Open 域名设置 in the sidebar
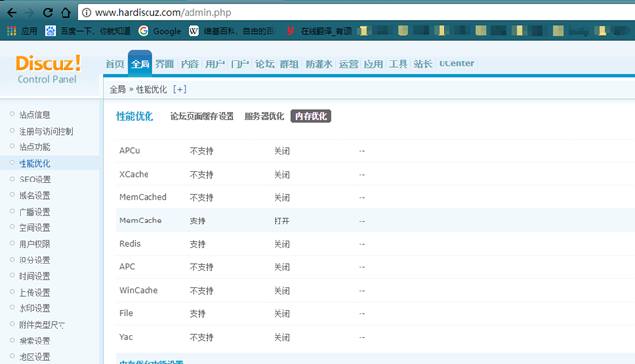This screenshot has width=635, height=364. [34, 196]
